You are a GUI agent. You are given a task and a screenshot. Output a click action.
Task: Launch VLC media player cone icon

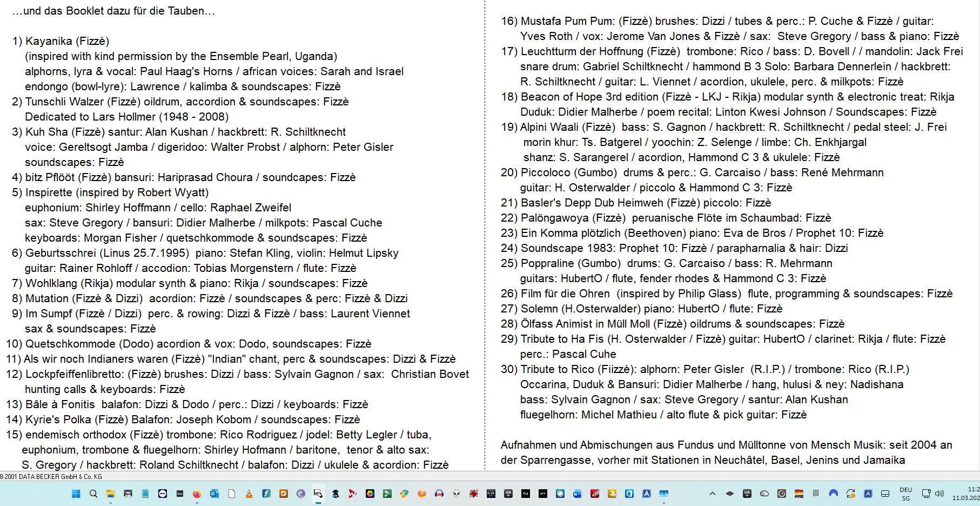click(x=249, y=494)
